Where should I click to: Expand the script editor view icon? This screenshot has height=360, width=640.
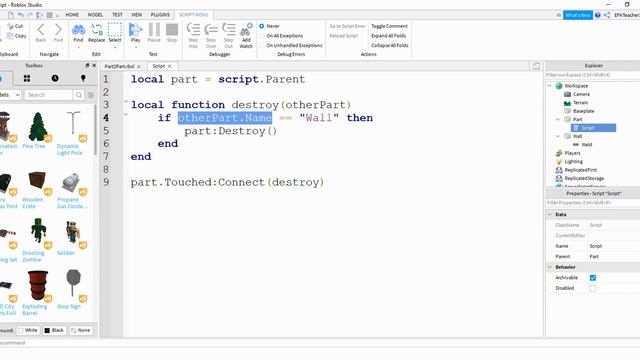coord(536,66)
